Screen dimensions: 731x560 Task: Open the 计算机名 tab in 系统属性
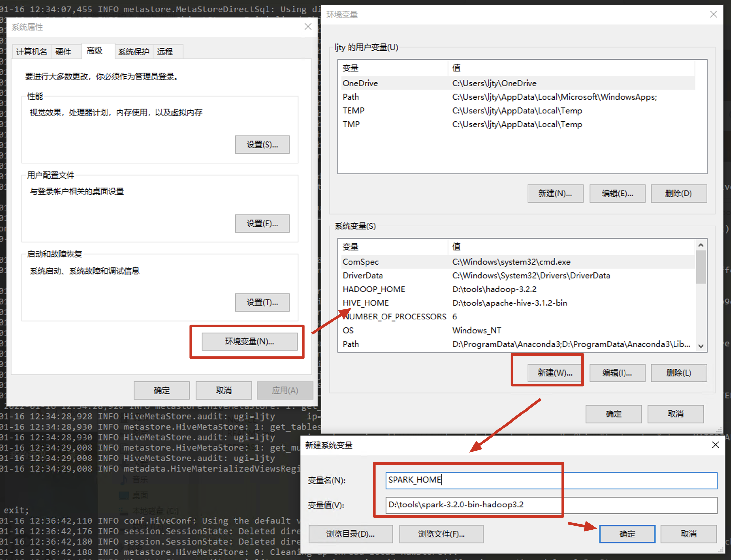point(32,52)
